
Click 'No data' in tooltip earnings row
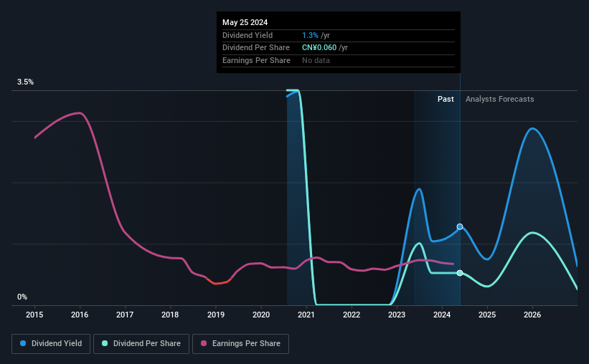(x=316, y=60)
